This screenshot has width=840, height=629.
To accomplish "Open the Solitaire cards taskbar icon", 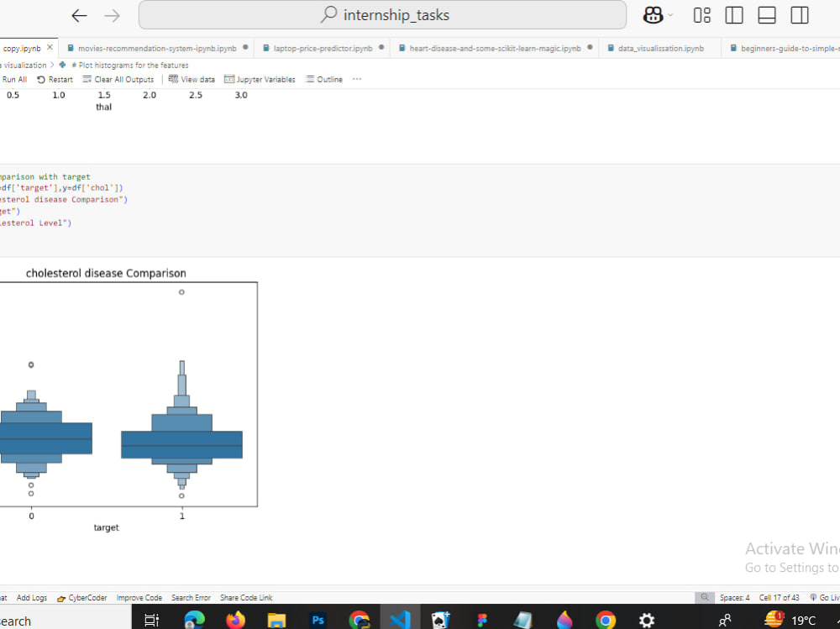I will pyautogui.click(x=441, y=620).
